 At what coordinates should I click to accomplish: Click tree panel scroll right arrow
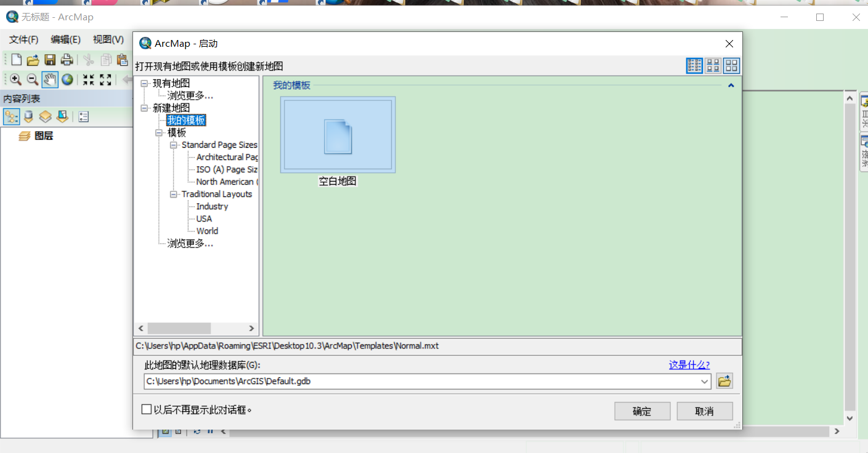(x=251, y=329)
